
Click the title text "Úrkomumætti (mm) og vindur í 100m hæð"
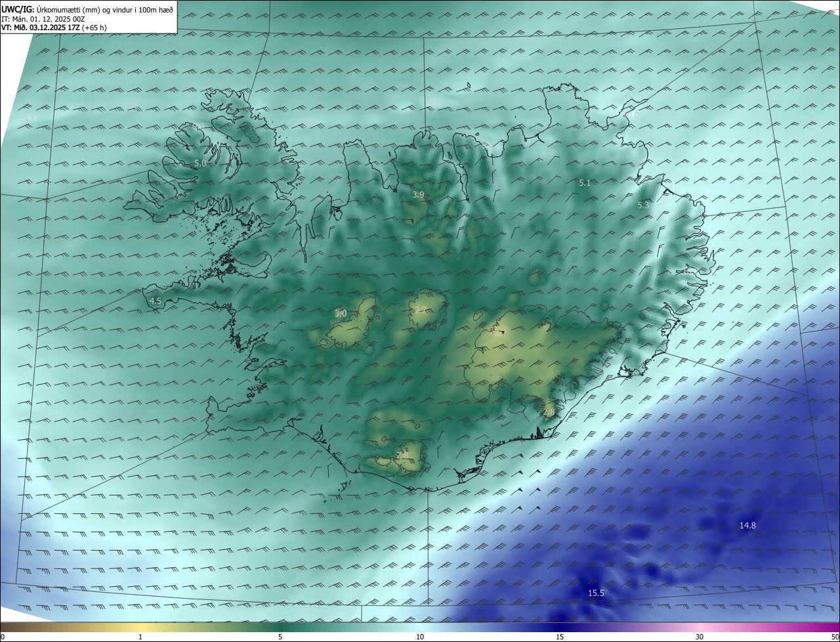pos(104,9)
